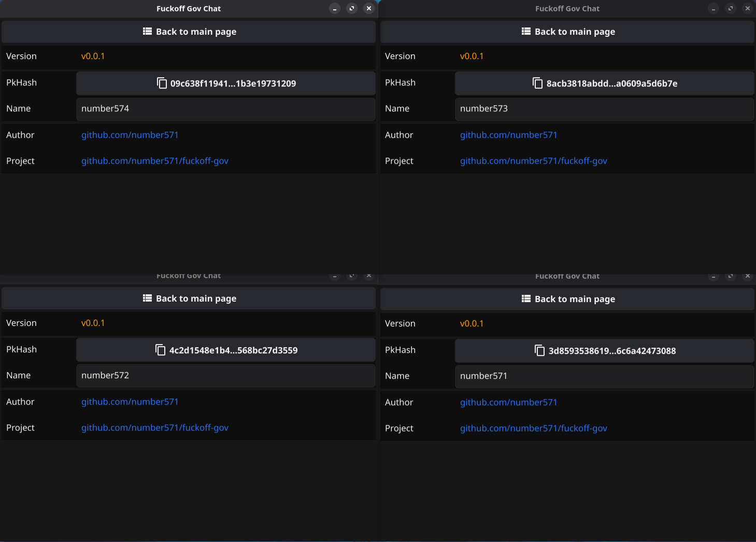Click the list icon above the number574 profile

click(x=148, y=32)
